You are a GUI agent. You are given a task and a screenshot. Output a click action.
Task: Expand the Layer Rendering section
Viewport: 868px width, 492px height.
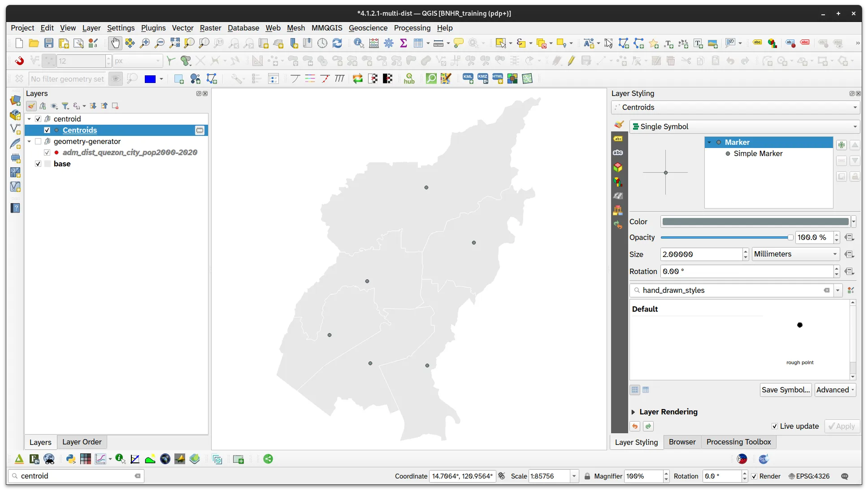coord(633,412)
